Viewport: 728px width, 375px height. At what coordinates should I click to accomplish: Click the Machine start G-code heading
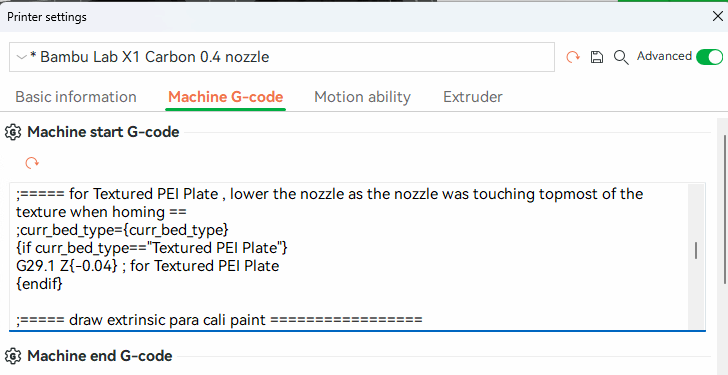103,132
